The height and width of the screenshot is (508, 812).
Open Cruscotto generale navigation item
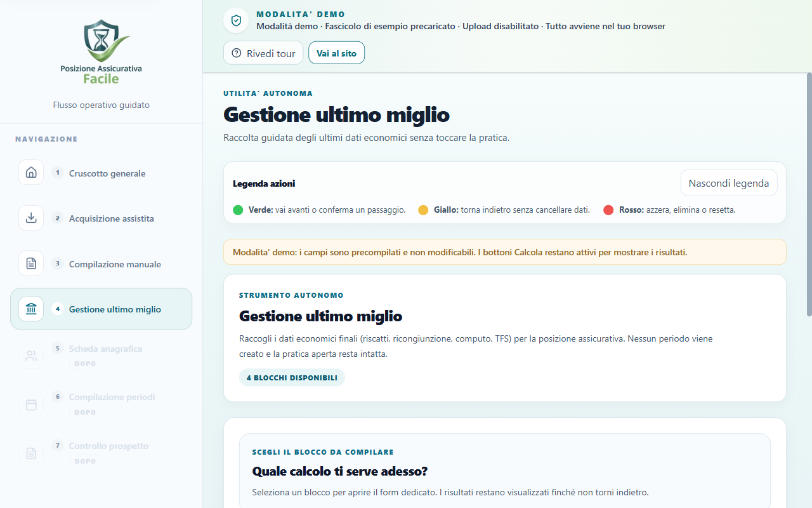point(101,173)
